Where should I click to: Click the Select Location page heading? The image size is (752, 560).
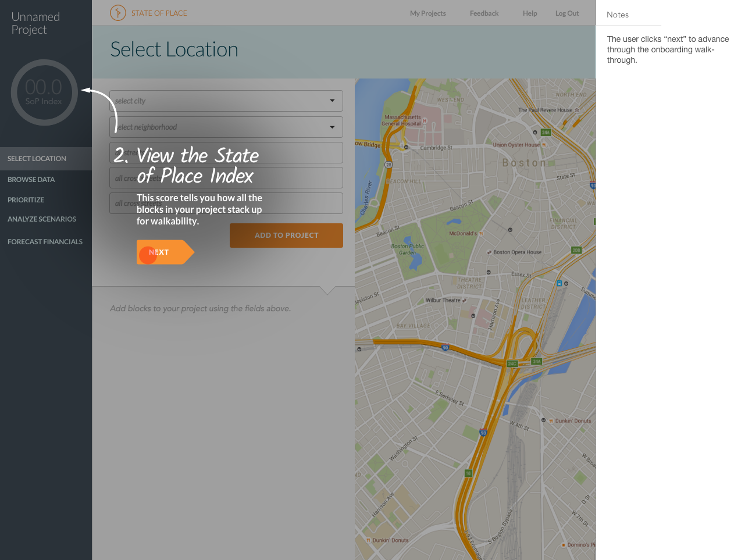coord(174,49)
